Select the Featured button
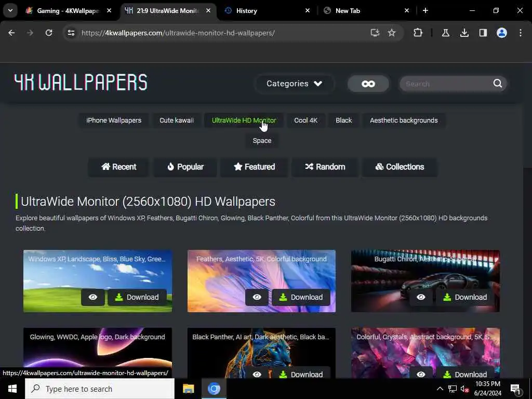This screenshot has width=532, height=399. point(255,167)
